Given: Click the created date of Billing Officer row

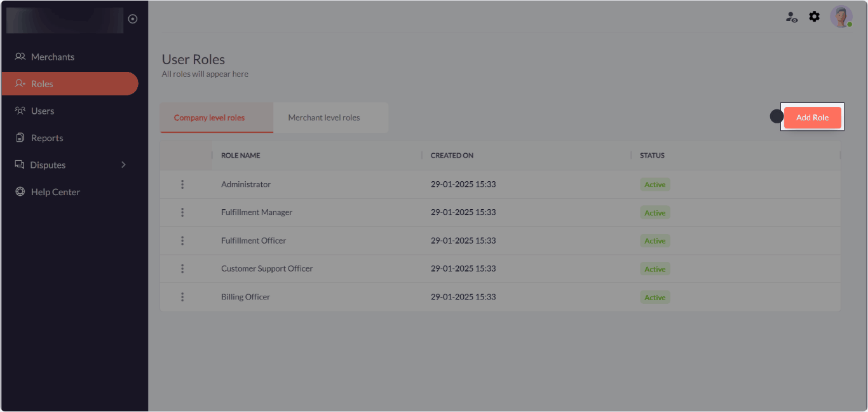Looking at the screenshot, I should point(463,297).
